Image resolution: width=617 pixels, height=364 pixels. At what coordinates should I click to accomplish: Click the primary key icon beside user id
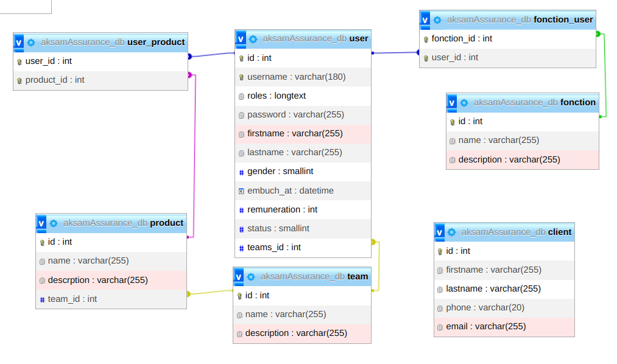pos(242,58)
